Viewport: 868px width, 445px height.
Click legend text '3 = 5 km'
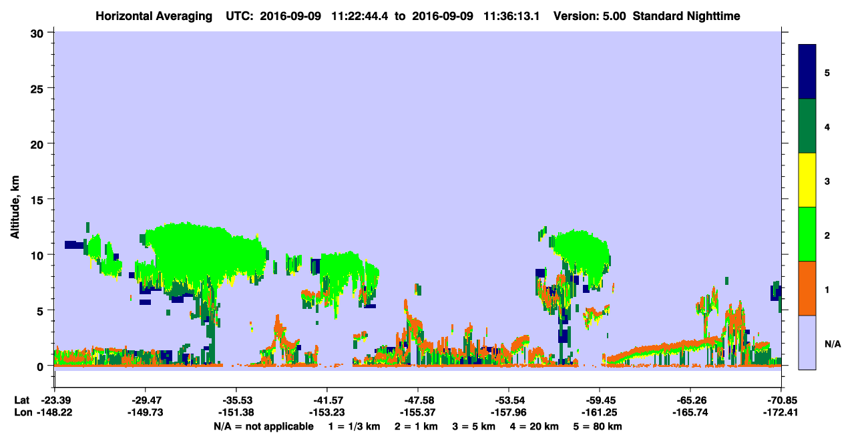pos(473,426)
